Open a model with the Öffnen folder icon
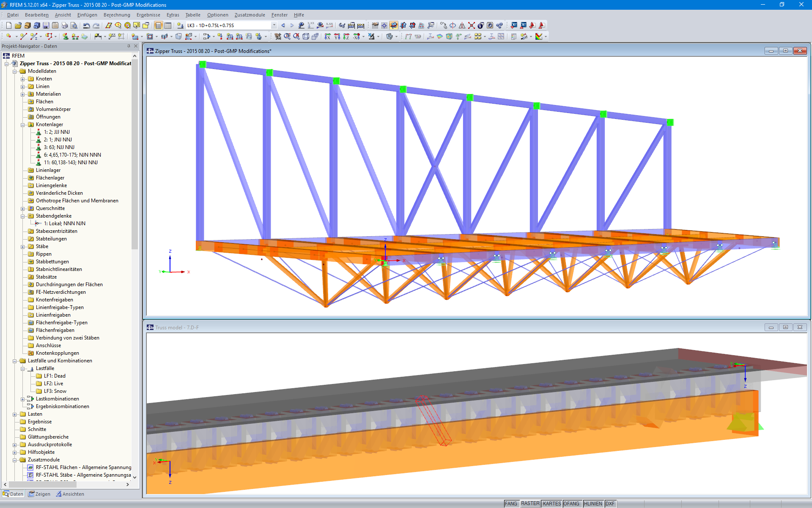The width and height of the screenshot is (812, 508). (17, 25)
